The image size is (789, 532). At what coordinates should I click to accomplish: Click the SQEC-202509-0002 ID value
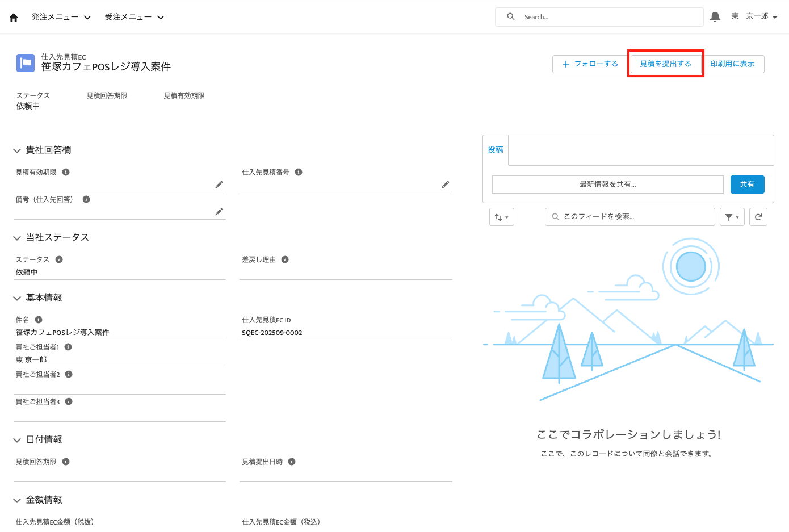coord(272,333)
